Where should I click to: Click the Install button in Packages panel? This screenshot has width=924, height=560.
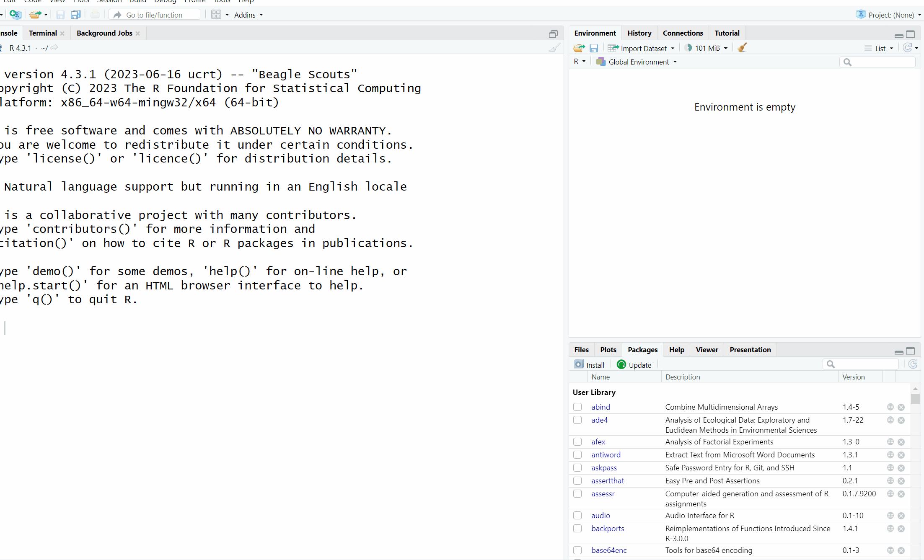[x=590, y=364]
